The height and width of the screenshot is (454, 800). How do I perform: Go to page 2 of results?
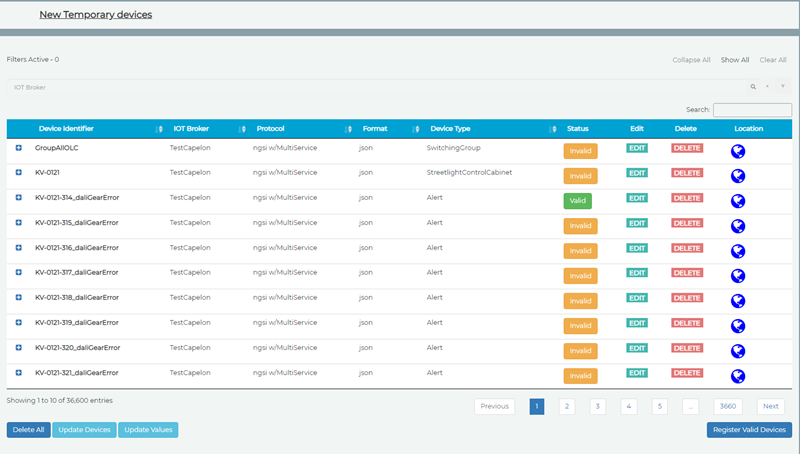566,406
